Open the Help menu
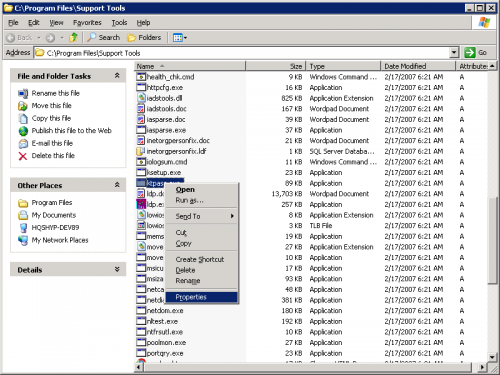This screenshot has height=375, width=500. [x=143, y=23]
